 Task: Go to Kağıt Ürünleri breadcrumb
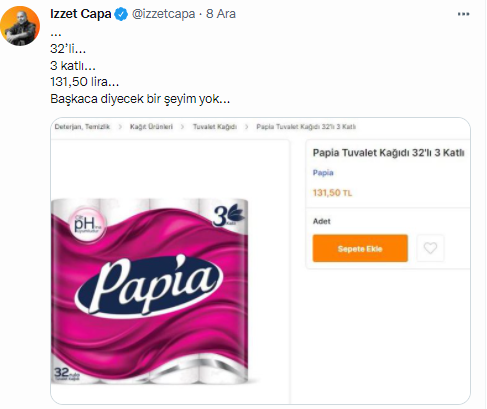click(151, 127)
